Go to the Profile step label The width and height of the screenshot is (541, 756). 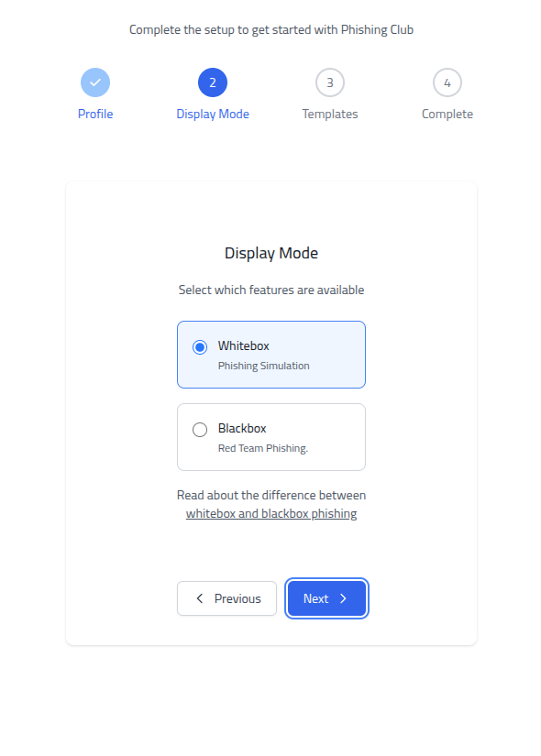coord(95,114)
